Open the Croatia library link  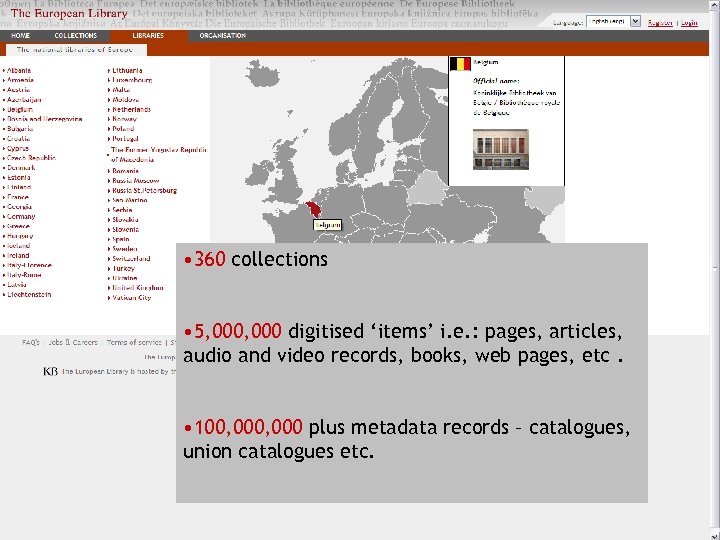coord(18,139)
